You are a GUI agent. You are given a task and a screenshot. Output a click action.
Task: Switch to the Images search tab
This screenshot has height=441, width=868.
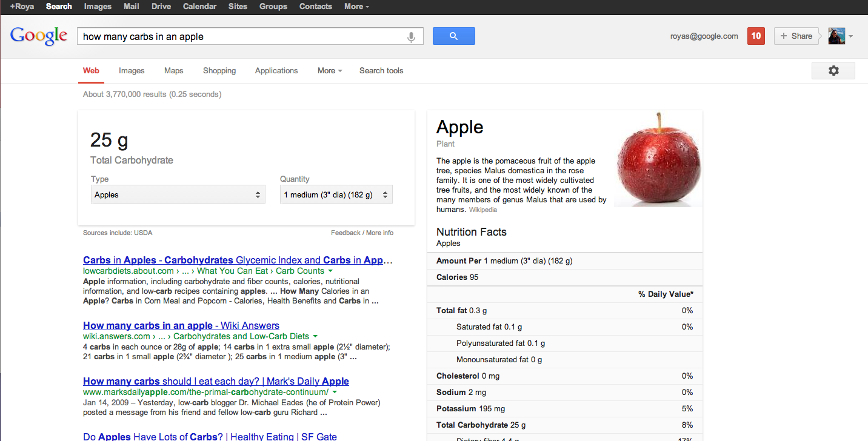(x=132, y=71)
